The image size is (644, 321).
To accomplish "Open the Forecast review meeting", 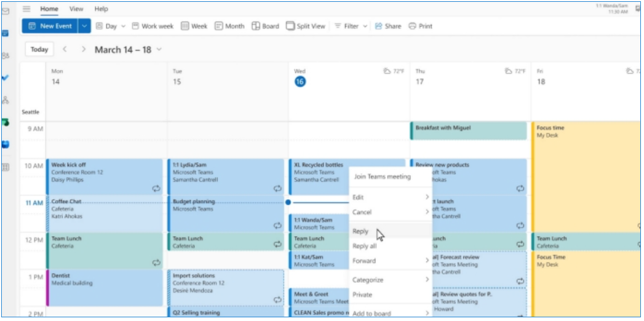I will 479,269.
